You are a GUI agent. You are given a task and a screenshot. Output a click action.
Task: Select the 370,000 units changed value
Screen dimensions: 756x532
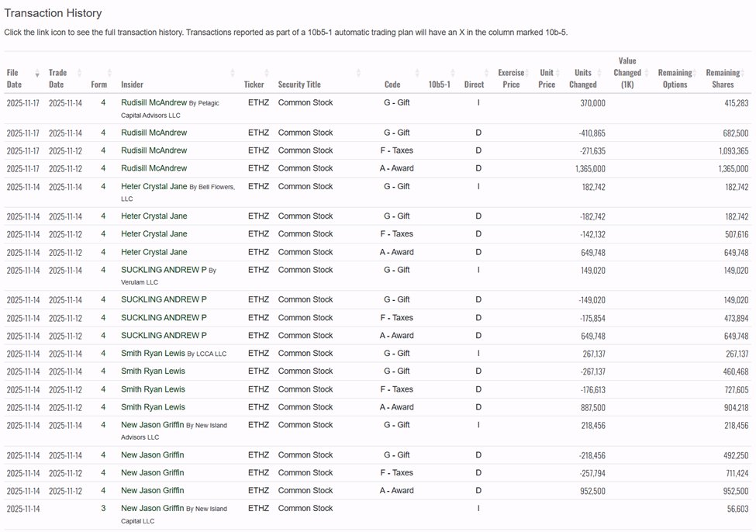tap(592, 103)
